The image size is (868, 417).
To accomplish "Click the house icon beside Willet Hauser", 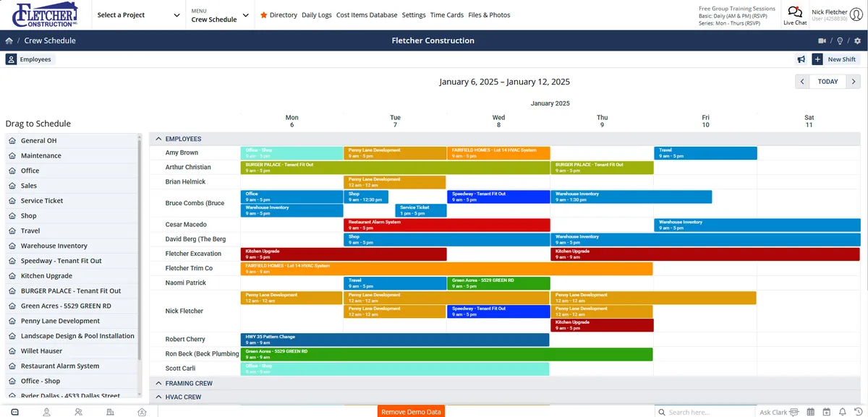I will (x=12, y=351).
